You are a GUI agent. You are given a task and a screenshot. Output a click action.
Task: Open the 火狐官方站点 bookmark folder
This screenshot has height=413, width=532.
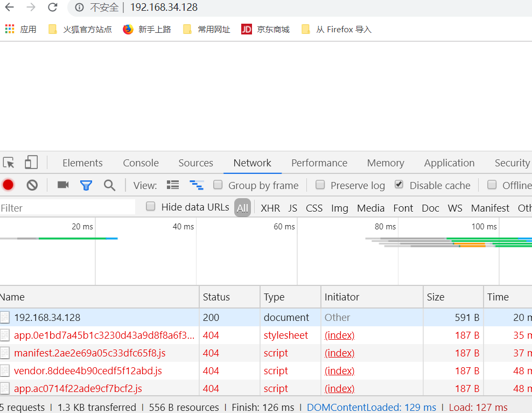pos(80,30)
